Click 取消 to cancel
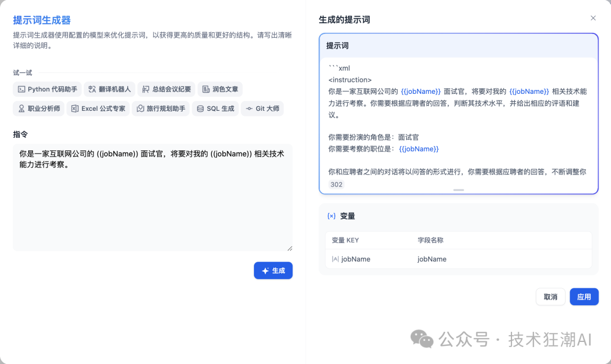Image resolution: width=611 pixels, height=364 pixels. point(550,297)
